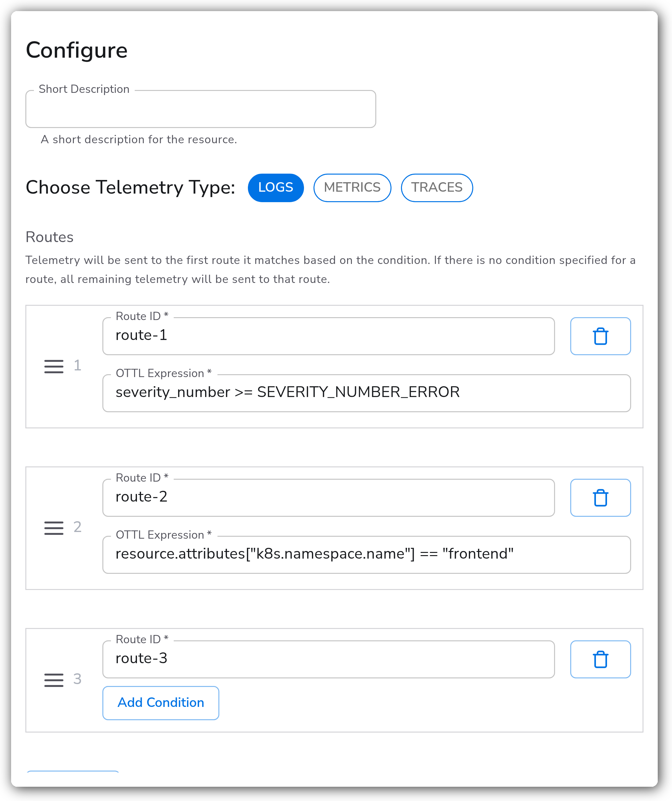Image resolution: width=672 pixels, height=801 pixels.
Task: Click Add Condition for route-3
Action: pos(161,702)
